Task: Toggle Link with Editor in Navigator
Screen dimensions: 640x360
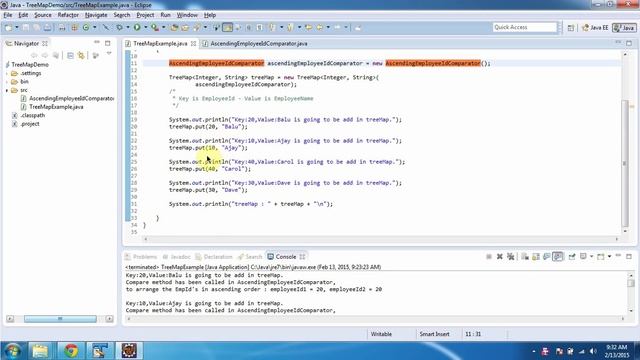Action: coord(81,56)
